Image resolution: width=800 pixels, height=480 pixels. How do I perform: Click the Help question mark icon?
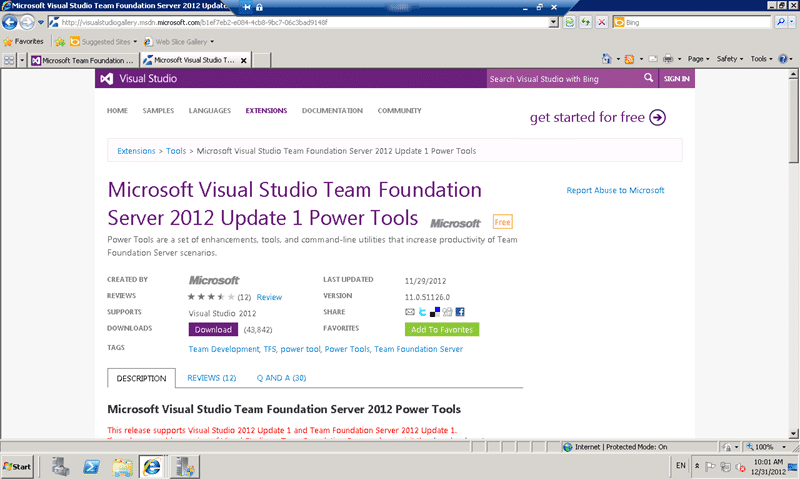783,59
